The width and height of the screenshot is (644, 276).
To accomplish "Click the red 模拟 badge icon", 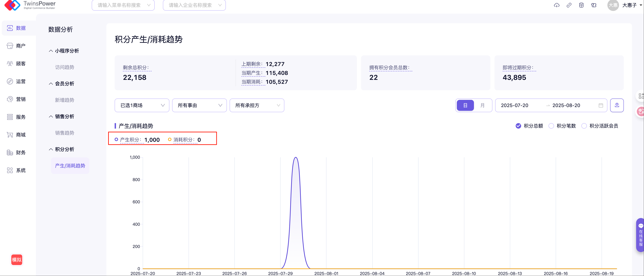I will tap(17, 260).
